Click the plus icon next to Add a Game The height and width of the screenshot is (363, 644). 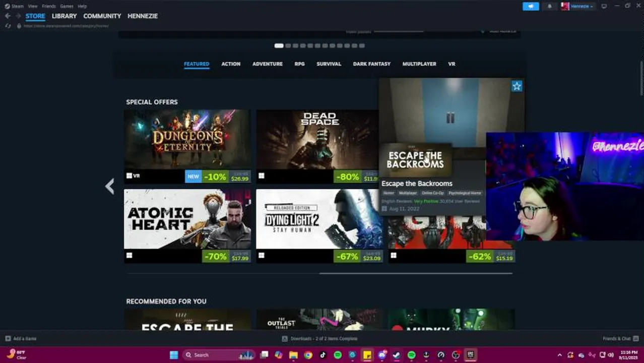click(x=8, y=338)
